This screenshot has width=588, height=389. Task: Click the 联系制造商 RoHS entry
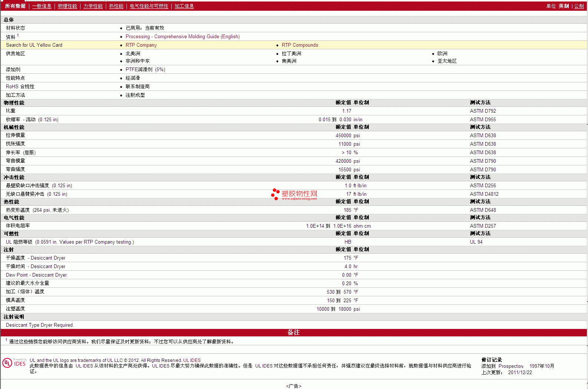pos(138,86)
